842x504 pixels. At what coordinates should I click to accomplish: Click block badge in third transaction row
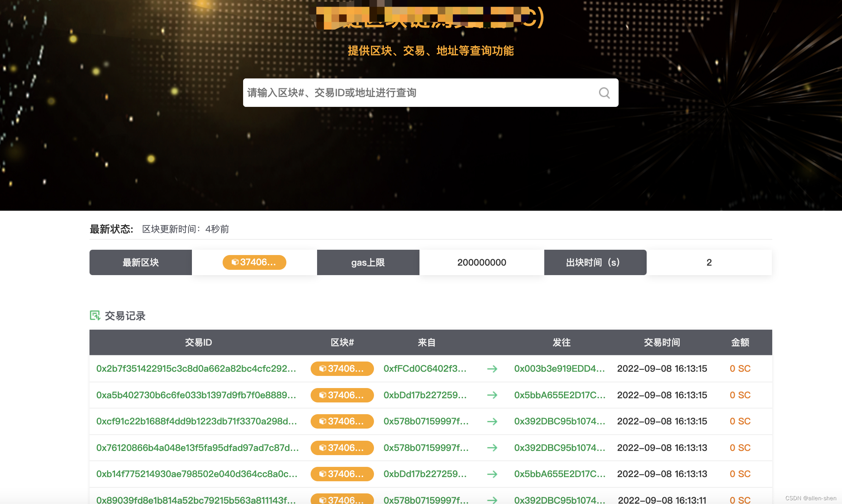[342, 421]
